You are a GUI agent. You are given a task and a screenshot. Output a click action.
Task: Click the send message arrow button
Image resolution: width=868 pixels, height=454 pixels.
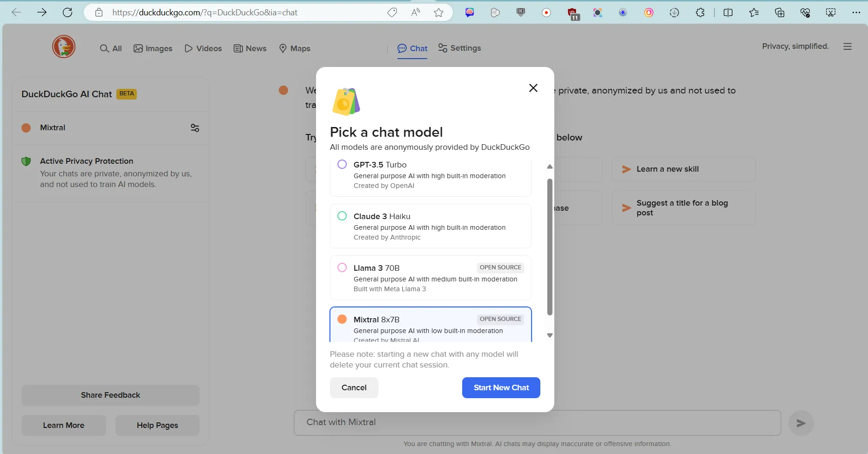pos(801,423)
